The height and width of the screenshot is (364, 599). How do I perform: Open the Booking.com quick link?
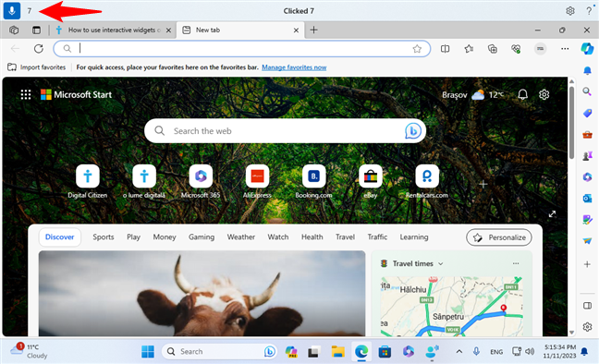click(x=313, y=182)
